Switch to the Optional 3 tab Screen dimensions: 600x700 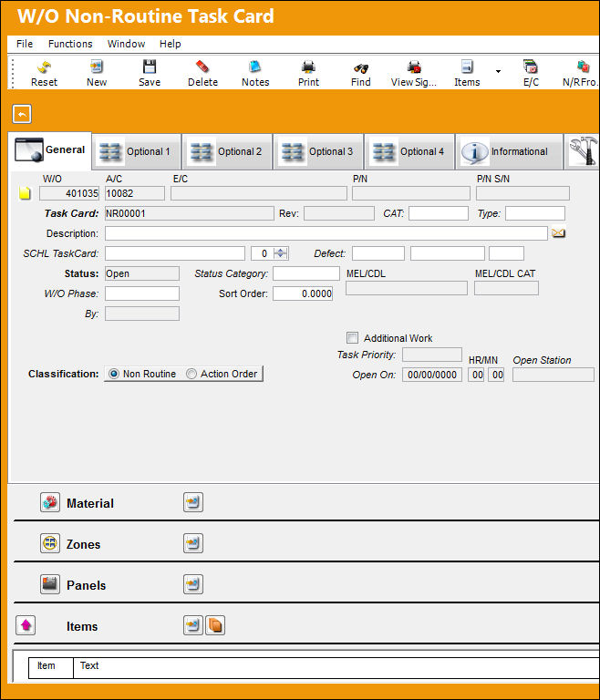319,152
